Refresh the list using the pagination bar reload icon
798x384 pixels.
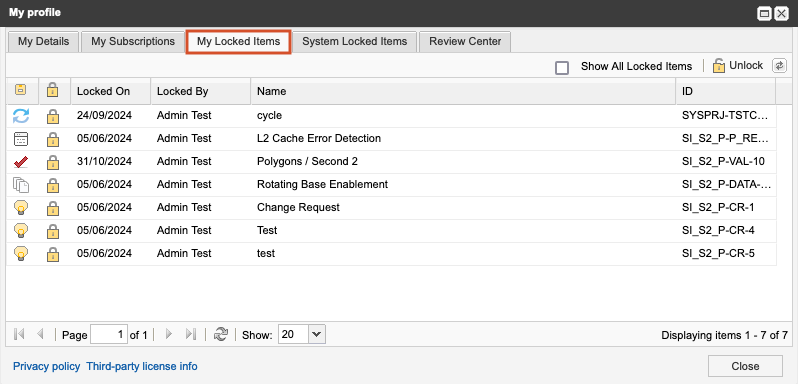click(220, 334)
